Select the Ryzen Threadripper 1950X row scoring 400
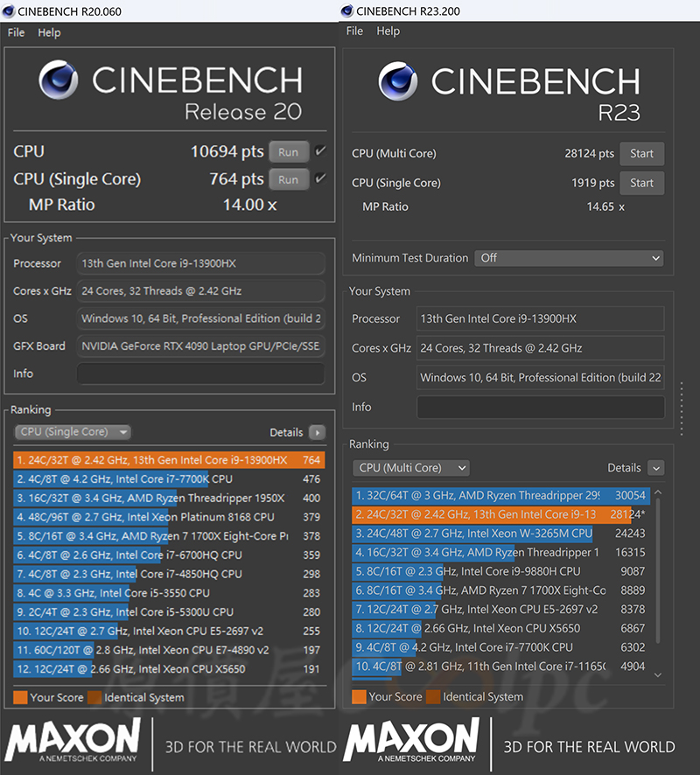The width and height of the screenshot is (700, 775). point(169,499)
